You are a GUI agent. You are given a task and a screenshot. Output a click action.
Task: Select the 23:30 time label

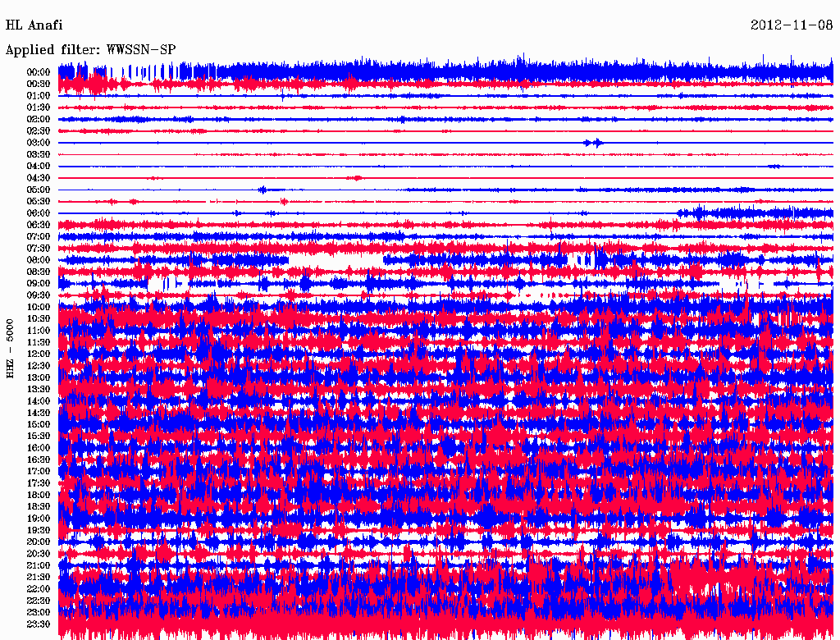tap(38, 624)
